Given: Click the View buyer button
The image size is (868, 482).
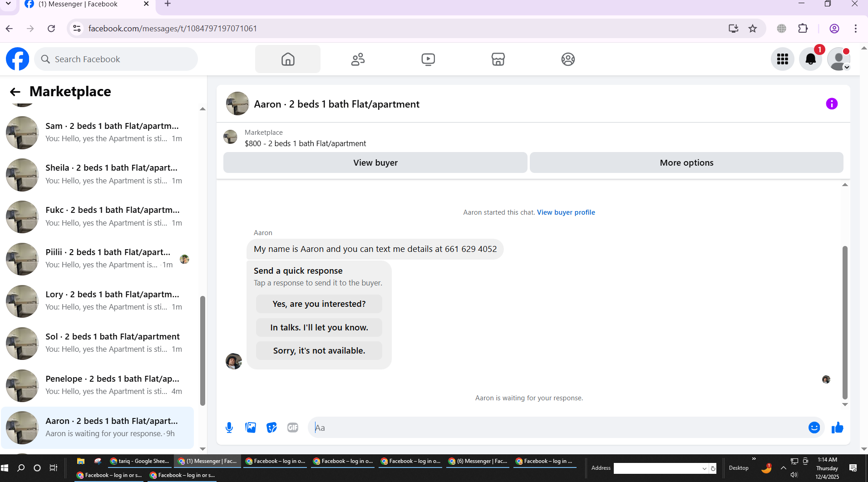Looking at the screenshot, I should pos(375,162).
